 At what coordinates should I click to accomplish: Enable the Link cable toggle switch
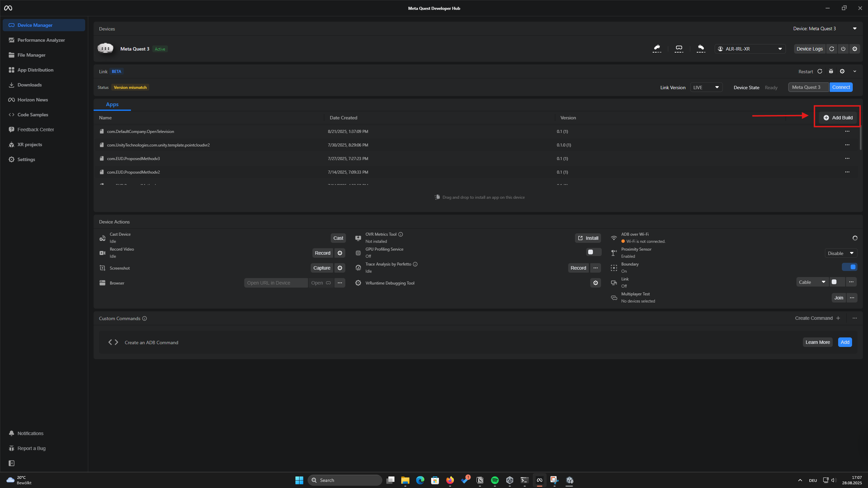[x=837, y=282]
